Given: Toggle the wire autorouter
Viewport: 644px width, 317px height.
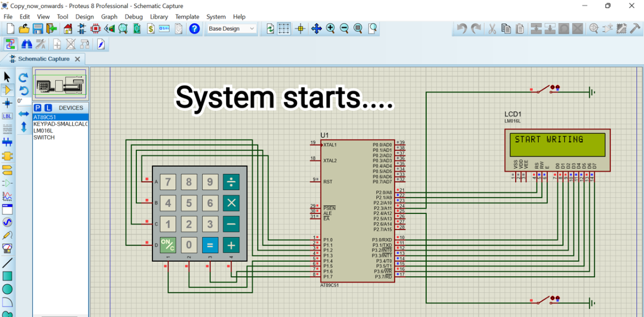Looking at the screenshot, I should (x=10, y=44).
